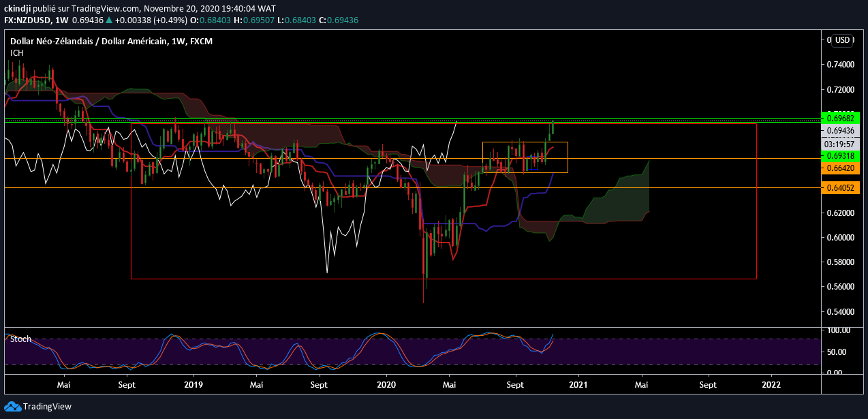Click the 0.74000 price scale label
Screen dimensions: 868x419
click(x=839, y=65)
